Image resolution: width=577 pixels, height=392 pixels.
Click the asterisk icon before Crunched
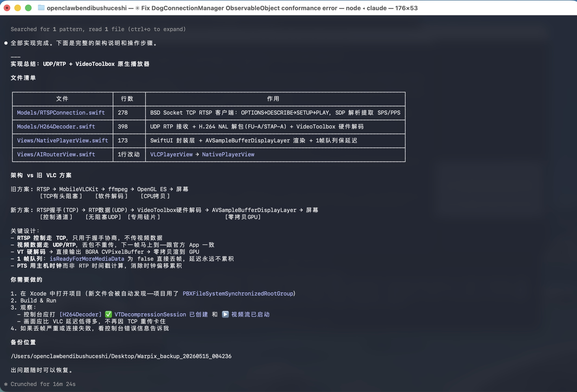click(6, 384)
